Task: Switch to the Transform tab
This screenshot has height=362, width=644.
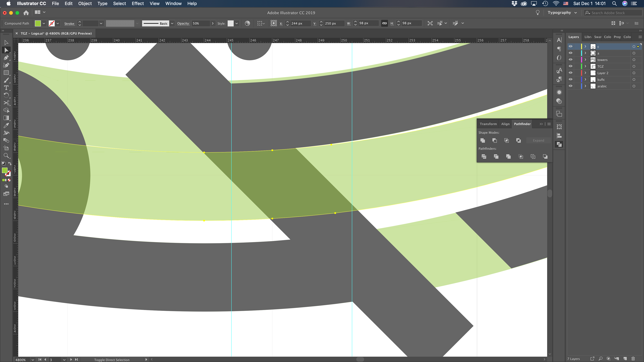Action: click(x=488, y=124)
